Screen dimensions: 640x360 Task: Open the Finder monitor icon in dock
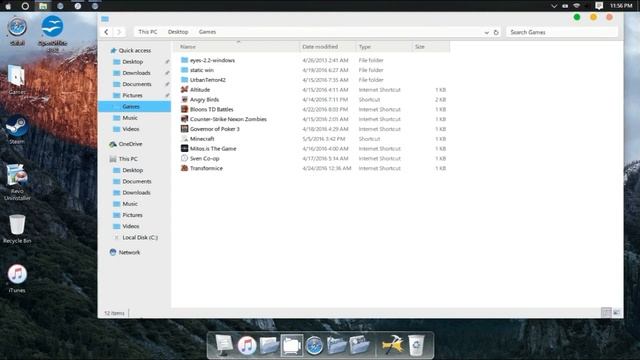pos(224,345)
